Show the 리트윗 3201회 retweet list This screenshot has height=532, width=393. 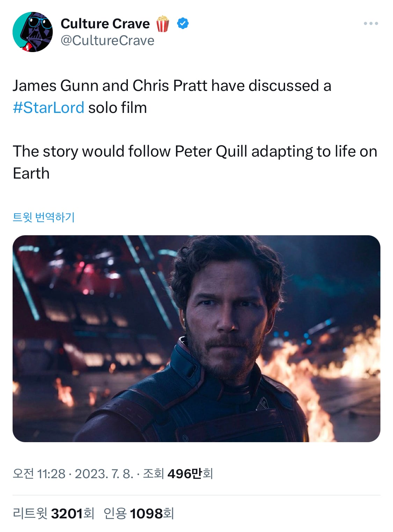(54, 513)
